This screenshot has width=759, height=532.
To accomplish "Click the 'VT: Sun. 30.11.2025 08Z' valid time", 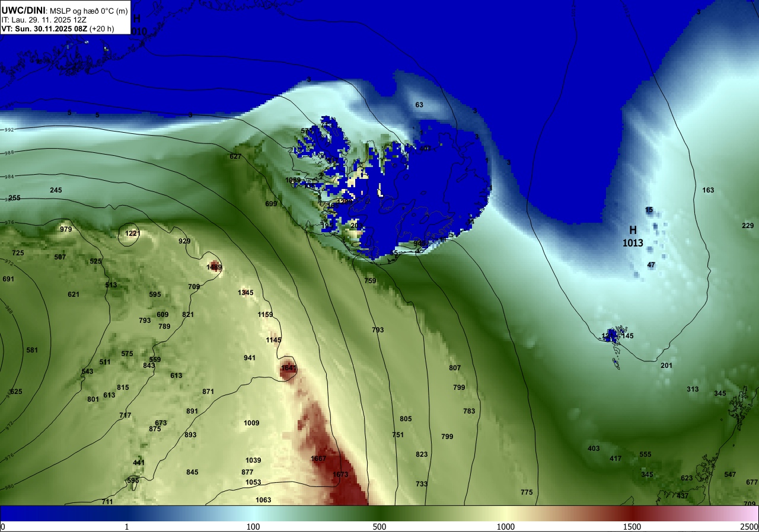I will coord(44,28).
